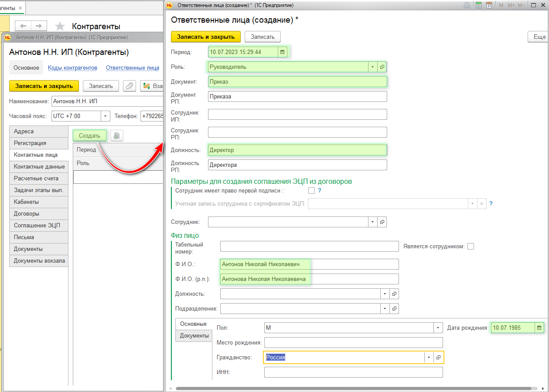Click Записать и закрыть in Ответственные лица
The height and width of the screenshot is (392, 549).
[205, 37]
